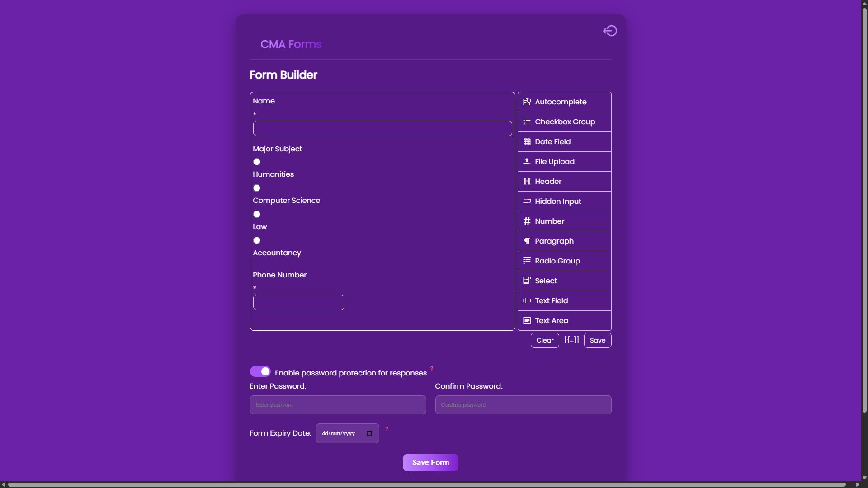Add a Paragraph element

click(564, 241)
